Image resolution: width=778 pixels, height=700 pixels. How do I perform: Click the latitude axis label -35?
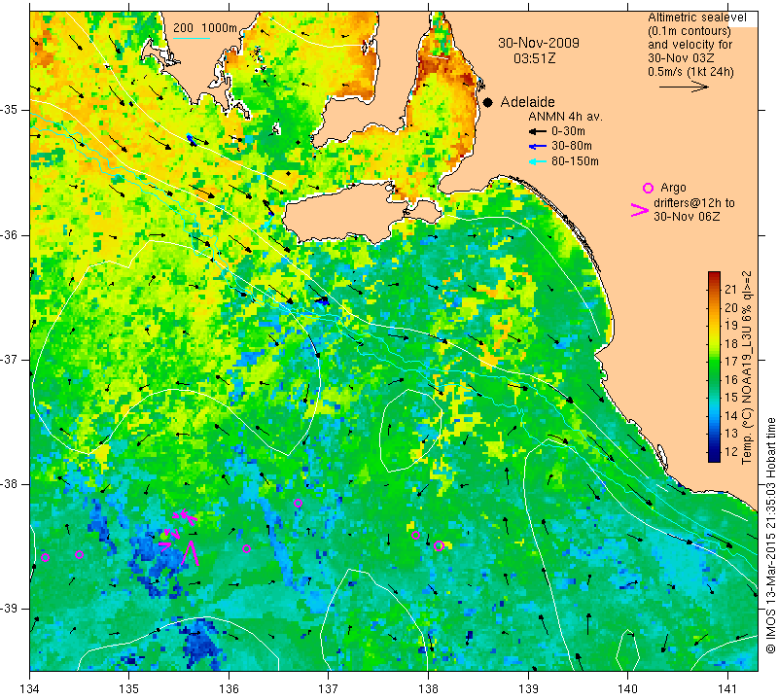click(x=9, y=110)
